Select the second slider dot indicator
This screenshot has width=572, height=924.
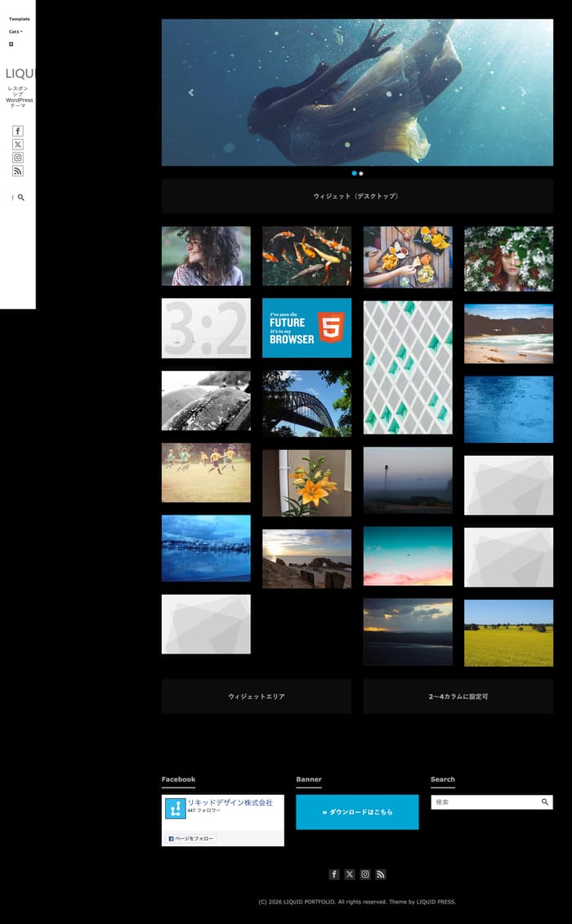pos(361,173)
